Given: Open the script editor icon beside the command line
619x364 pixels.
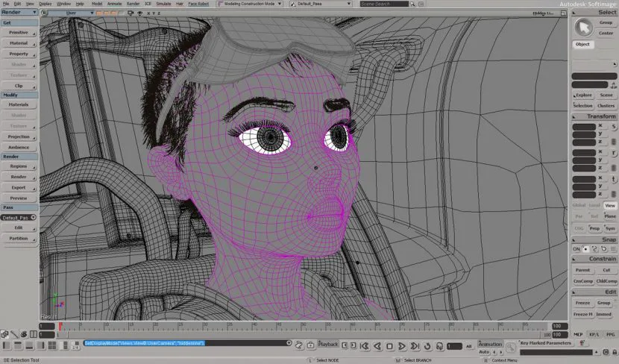Looking at the screenshot, I should click(x=299, y=345).
